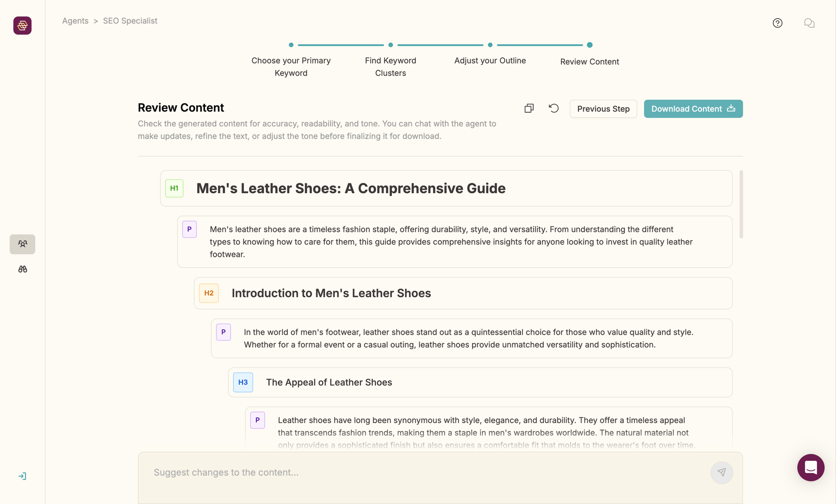
Task: Click the logout arrow icon at sidebar bottom
Action: (x=22, y=476)
